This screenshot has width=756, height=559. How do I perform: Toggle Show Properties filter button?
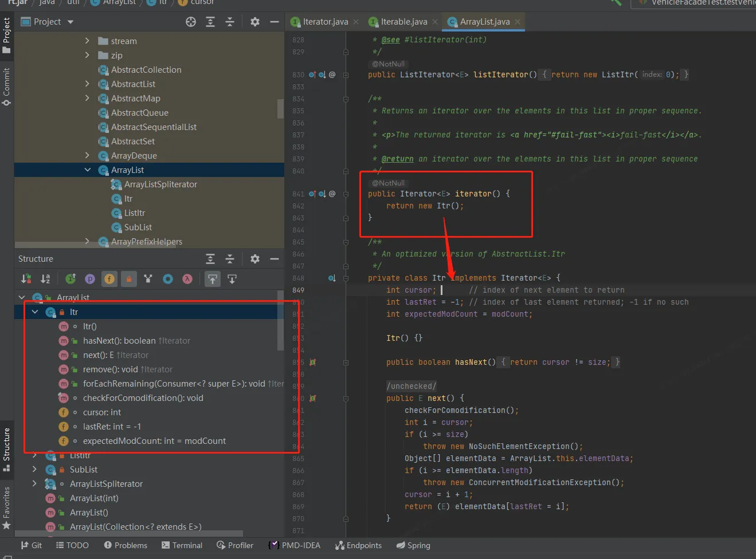90,279
